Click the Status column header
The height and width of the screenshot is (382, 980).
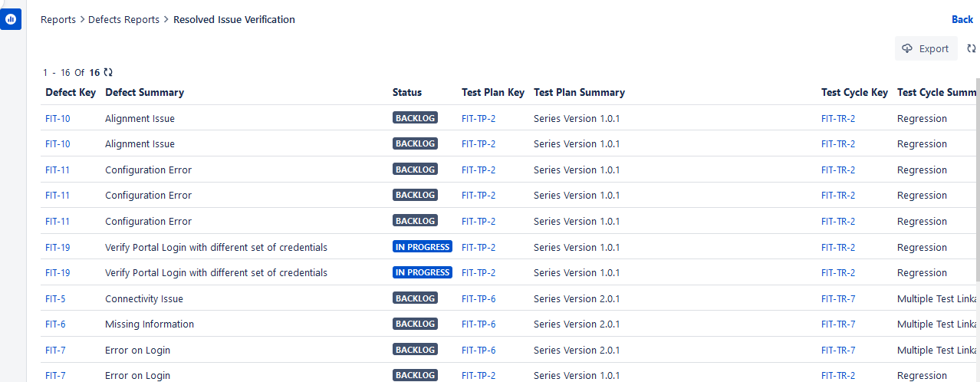point(407,92)
